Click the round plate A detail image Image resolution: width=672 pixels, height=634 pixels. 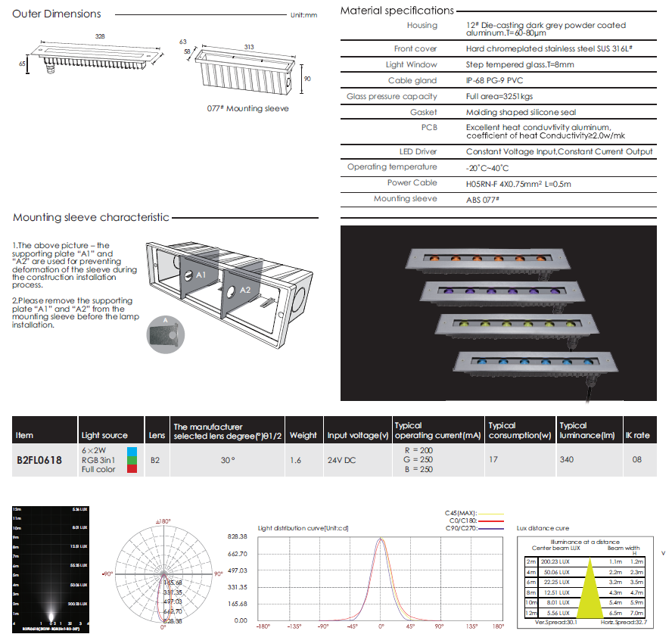pyautogui.click(x=165, y=331)
